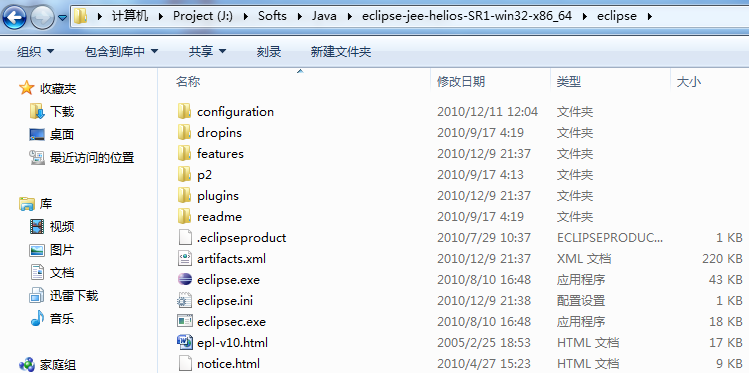Select 图片 library in the sidebar

(62, 250)
